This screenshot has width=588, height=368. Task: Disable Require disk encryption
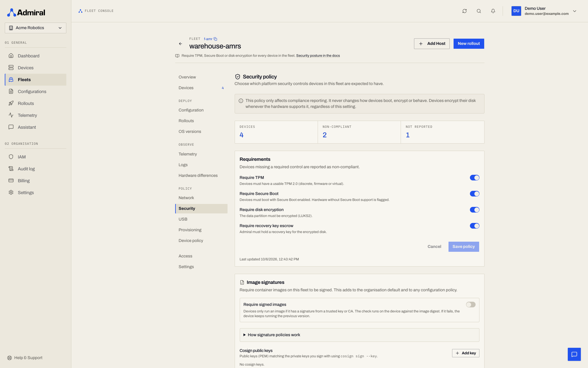tap(474, 210)
